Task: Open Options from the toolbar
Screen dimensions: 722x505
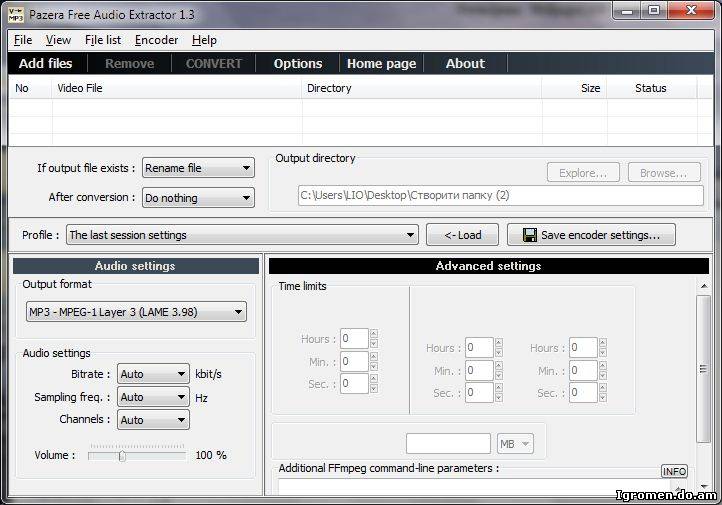Action: point(298,64)
